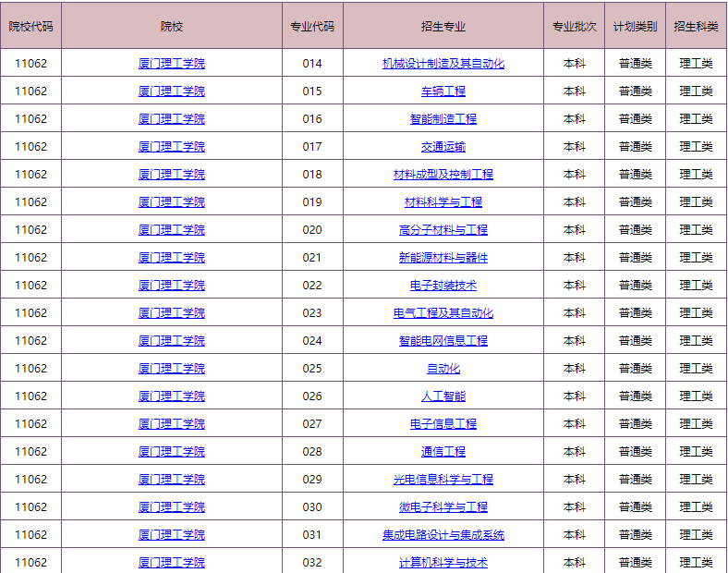Click 厦门理工学院 link in row 026

pos(171,396)
